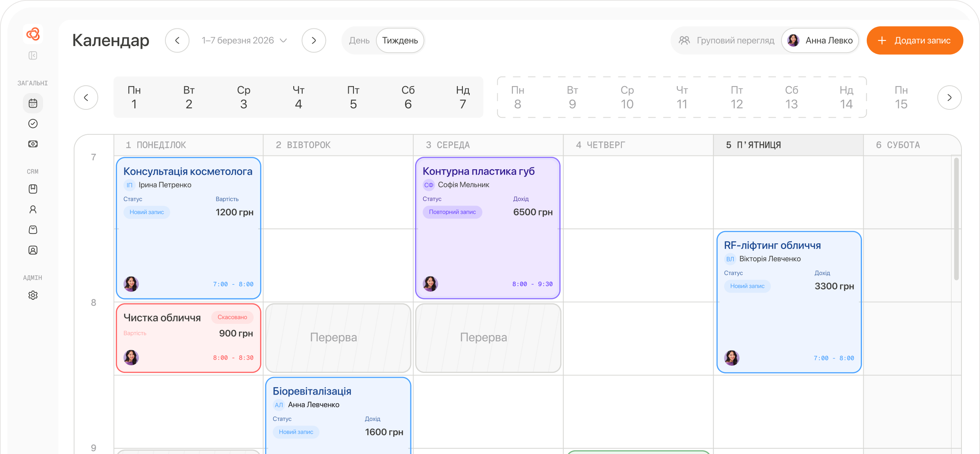The height and width of the screenshot is (454, 980).
Task: Click avatar on Чистка обличчя card
Action: pos(131,358)
